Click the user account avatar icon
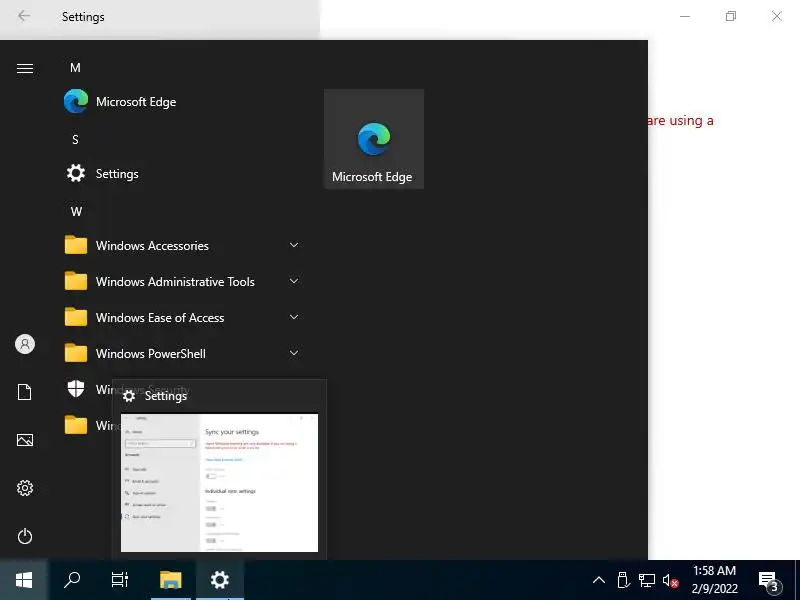Screen dimensions: 800x600 click(x=24, y=344)
